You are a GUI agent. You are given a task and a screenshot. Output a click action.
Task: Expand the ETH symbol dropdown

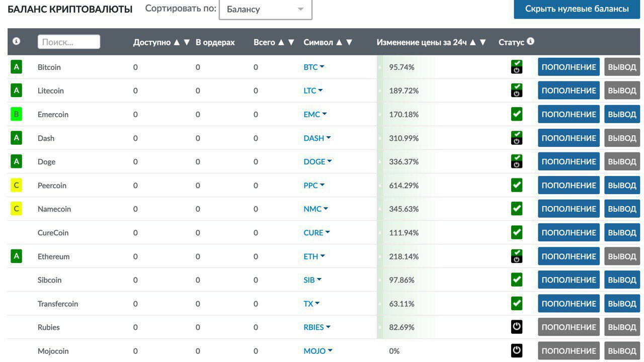[x=314, y=256]
